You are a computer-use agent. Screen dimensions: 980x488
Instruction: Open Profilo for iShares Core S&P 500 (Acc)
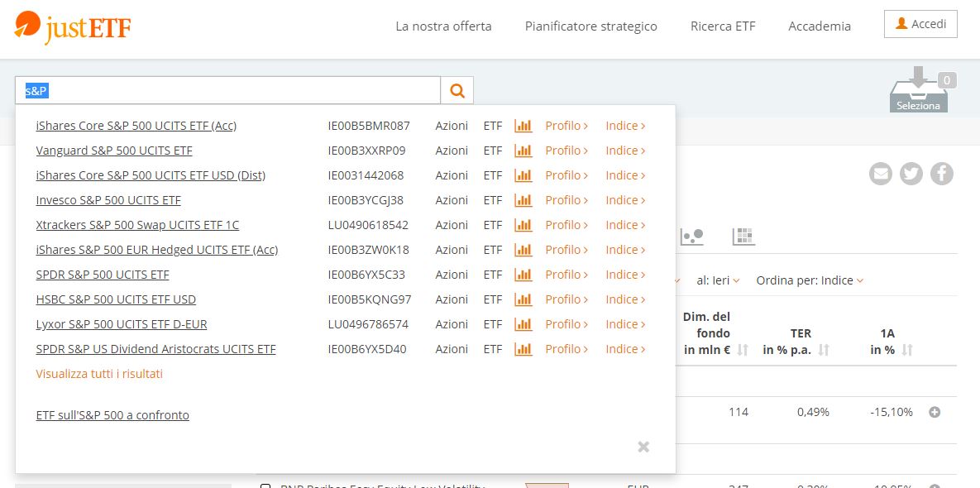(566, 126)
